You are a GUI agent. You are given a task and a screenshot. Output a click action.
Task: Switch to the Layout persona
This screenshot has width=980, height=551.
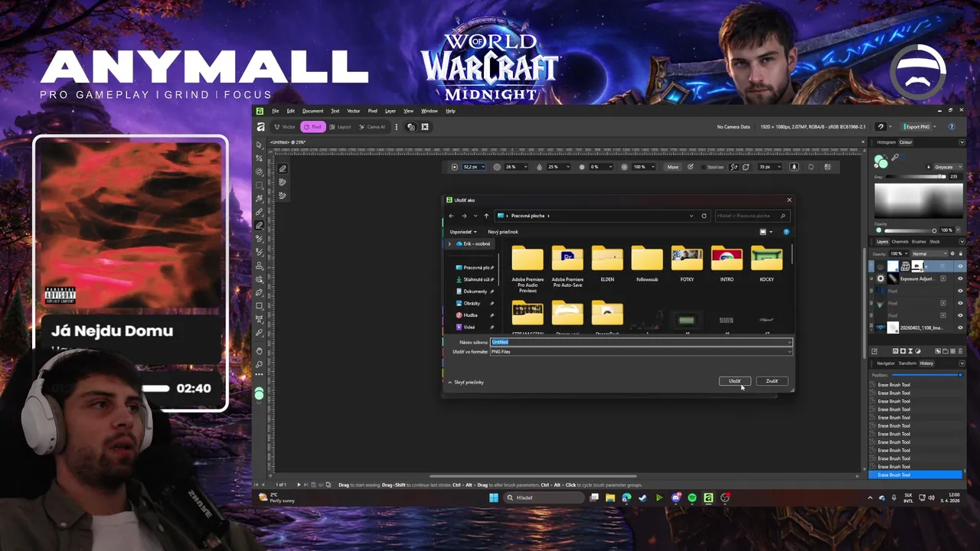coord(341,127)
